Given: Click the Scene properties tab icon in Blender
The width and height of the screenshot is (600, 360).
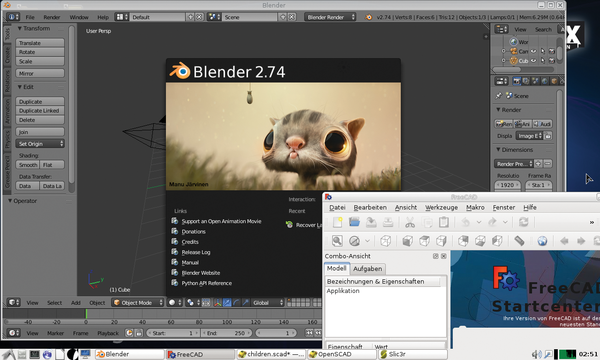Looking at the screenshot, I should [535, 81].
